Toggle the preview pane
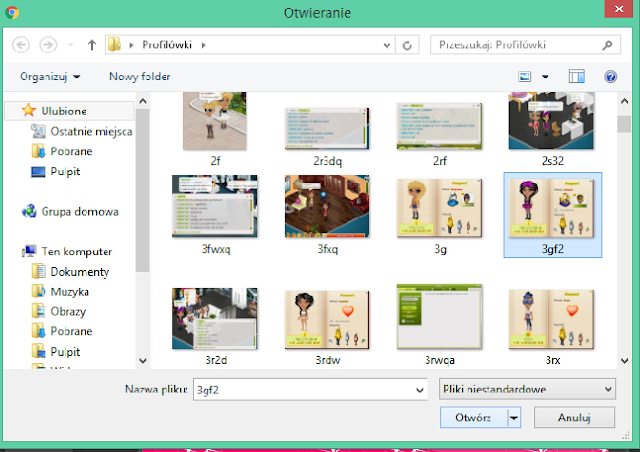640x452 pixels. (x=576, y=76)
